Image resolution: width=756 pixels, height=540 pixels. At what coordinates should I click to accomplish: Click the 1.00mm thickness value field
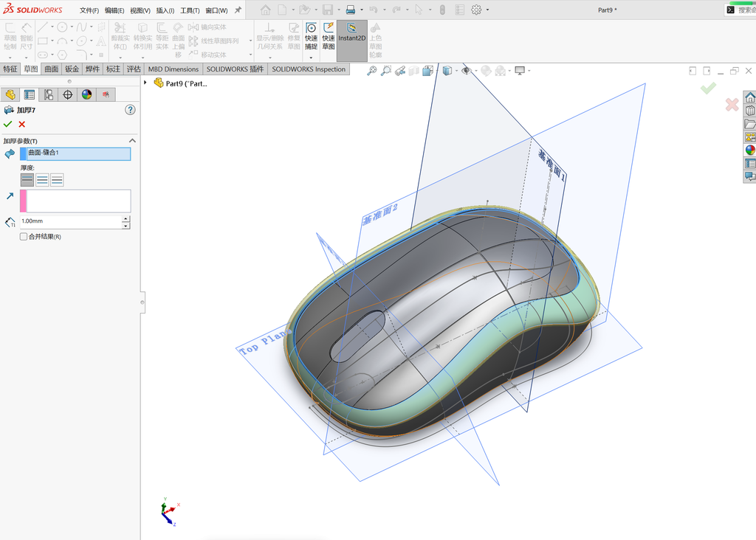coord(71,221)
